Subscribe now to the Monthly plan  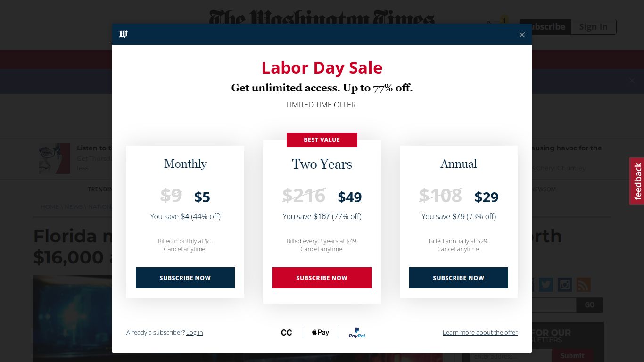[x=185, y=278]
